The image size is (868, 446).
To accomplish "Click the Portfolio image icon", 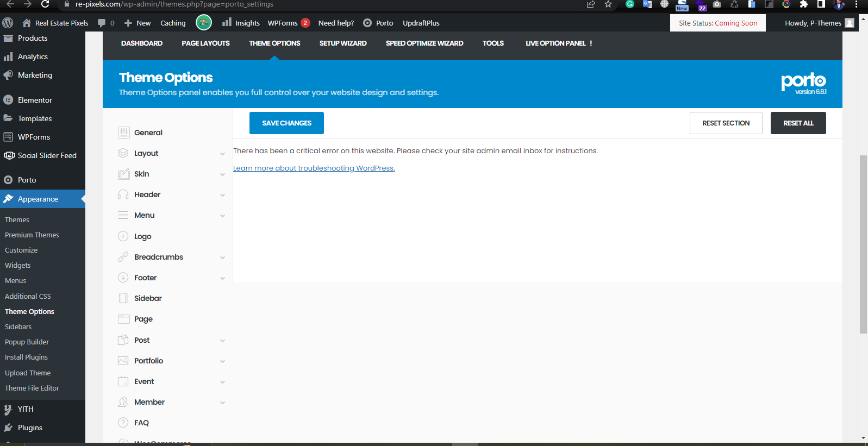I will coord(123,361).
